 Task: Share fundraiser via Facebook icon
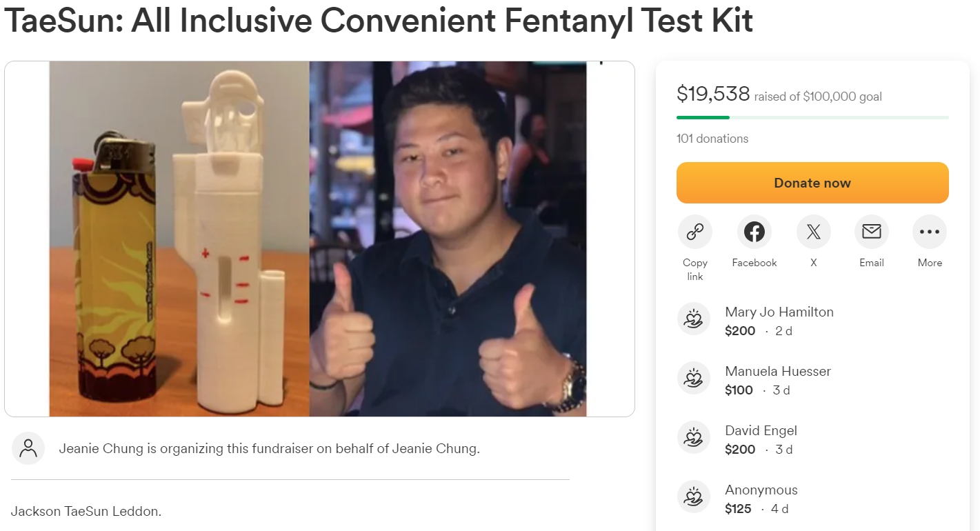[x=754, y=232]
